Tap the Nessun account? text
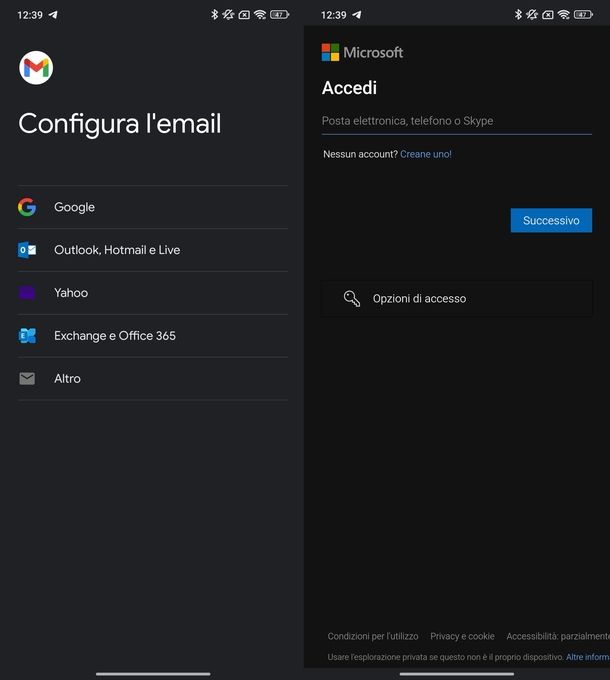The width and height of the screenshot is (610, 680). coord(360,154)
